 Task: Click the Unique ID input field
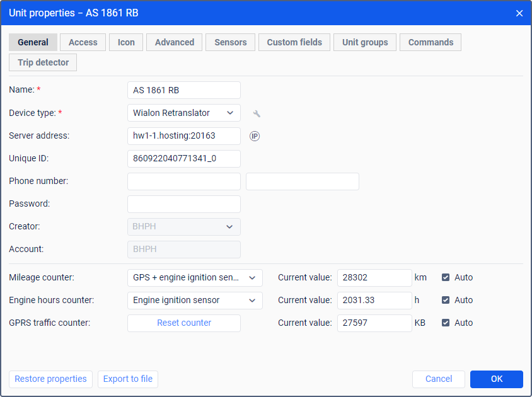pyautogui.click(x=183, y=159)
